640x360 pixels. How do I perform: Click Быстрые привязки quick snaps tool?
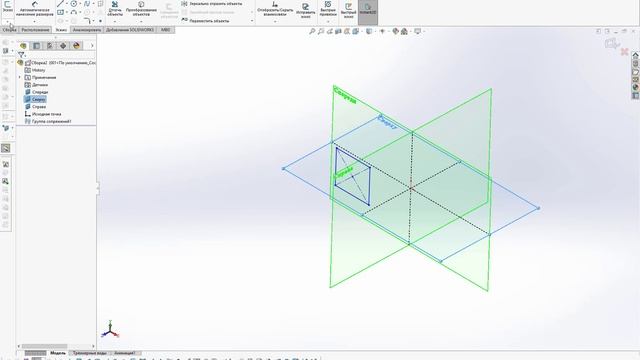tap(328, 8)
